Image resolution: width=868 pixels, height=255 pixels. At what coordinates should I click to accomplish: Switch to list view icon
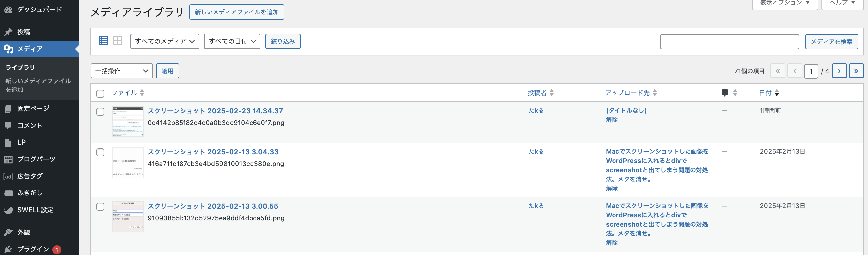104,41
